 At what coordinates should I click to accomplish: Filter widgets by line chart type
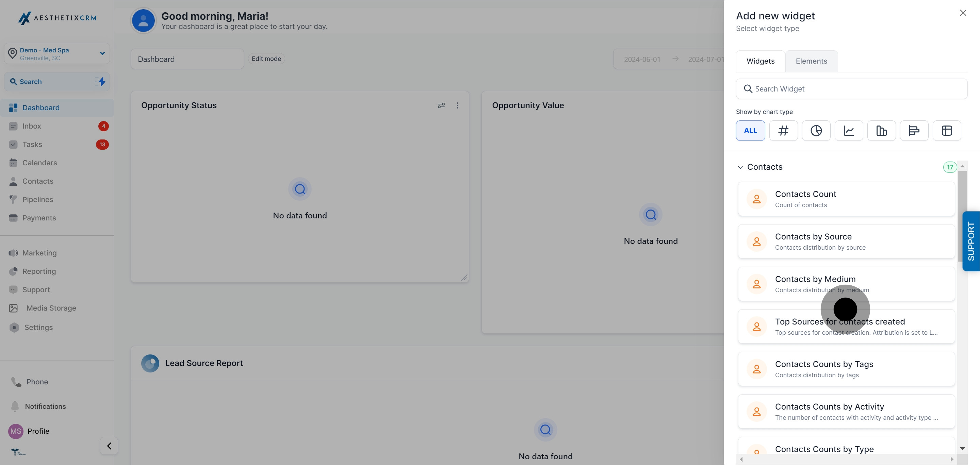coord(849,130)
